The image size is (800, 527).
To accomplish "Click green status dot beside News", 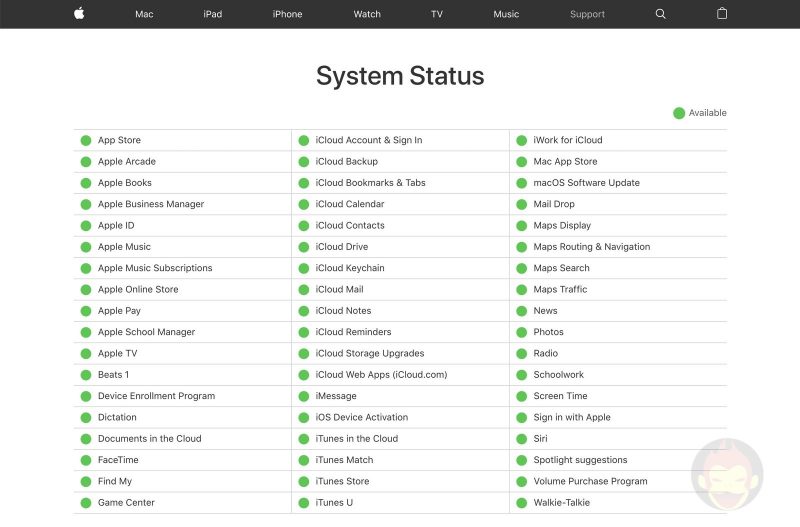I will [521, 311].
